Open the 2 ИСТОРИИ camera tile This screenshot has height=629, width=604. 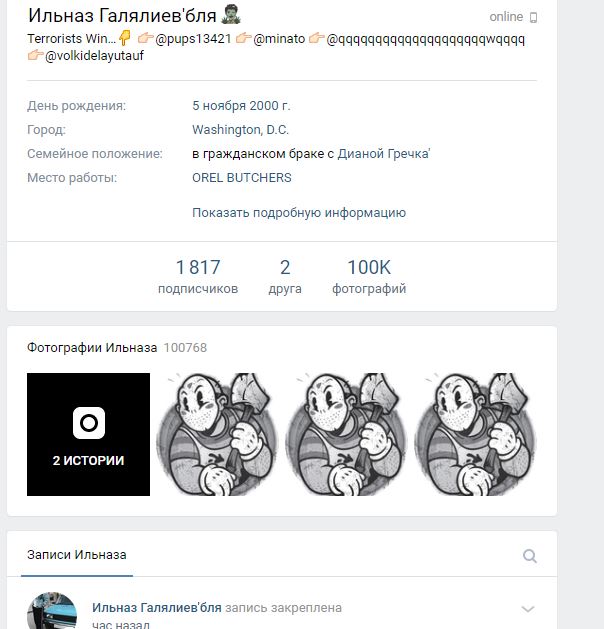click(88, 434)
